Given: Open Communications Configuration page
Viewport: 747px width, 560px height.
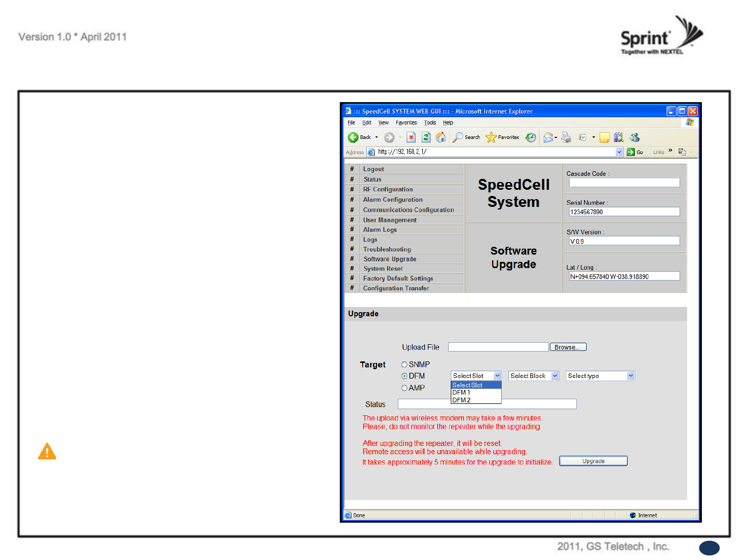Looking at the screenshot, I should click(x=409, y=210).
